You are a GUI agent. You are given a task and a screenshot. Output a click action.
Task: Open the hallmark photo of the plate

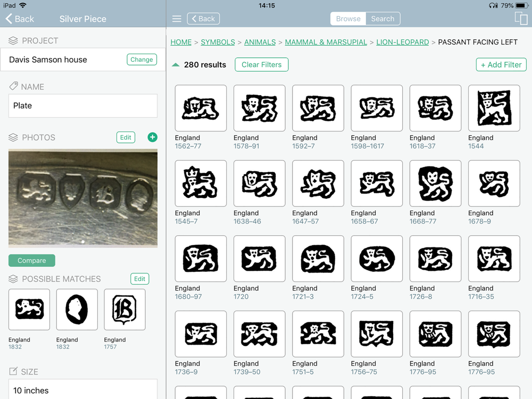[83, 198]
